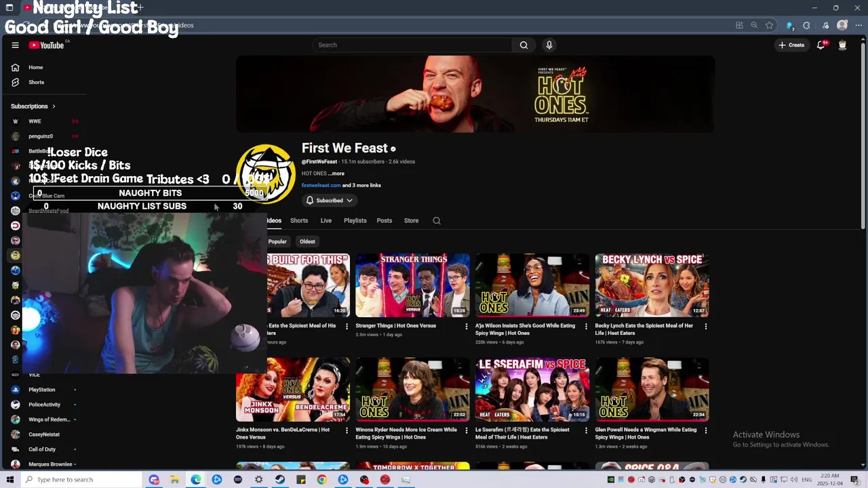This screenshot has height=488, width=868.
Task: Play Stranger Things Hot Ones Versus thumbnail
Action: (x=412, y=285)
